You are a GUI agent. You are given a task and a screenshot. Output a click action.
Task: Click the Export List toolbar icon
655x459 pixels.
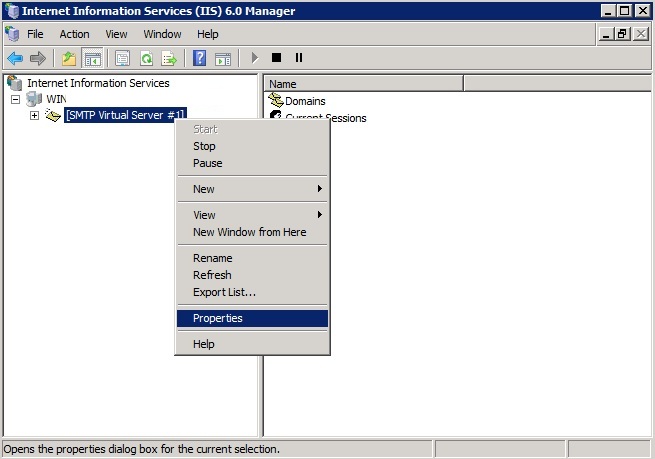[x=170, y=58]
